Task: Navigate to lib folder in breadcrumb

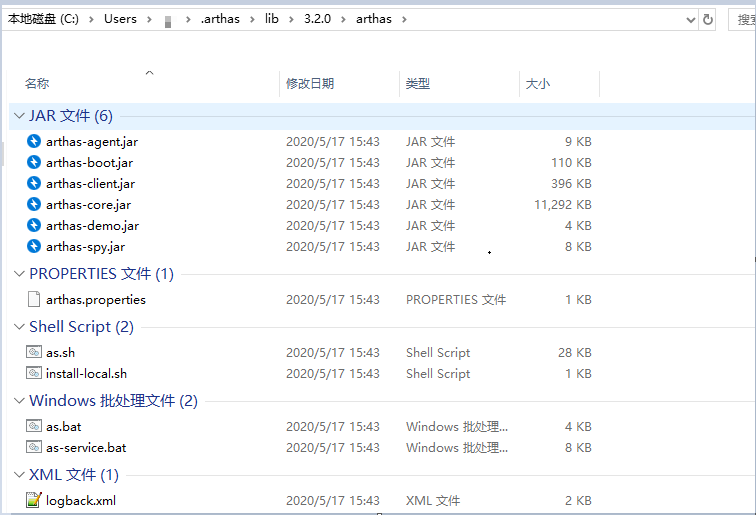Action: point(271,19)
